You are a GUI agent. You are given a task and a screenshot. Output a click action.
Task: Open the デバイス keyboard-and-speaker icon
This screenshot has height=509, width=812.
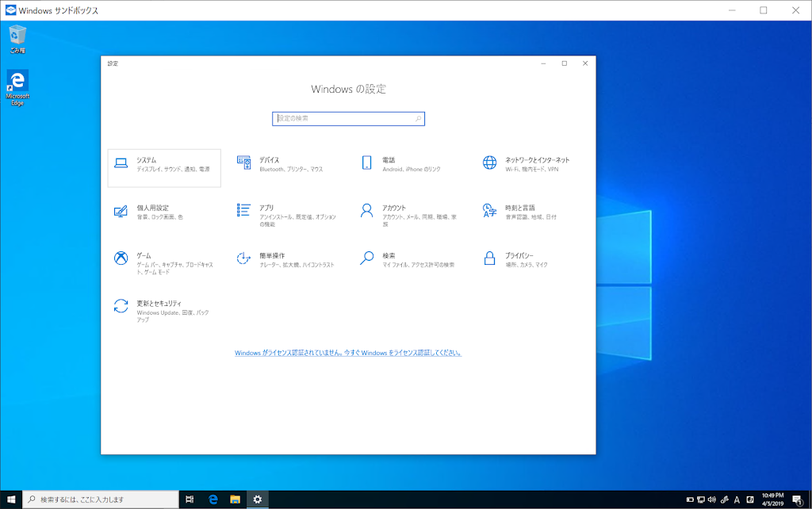pyautogui.click(x=244, y=163)
